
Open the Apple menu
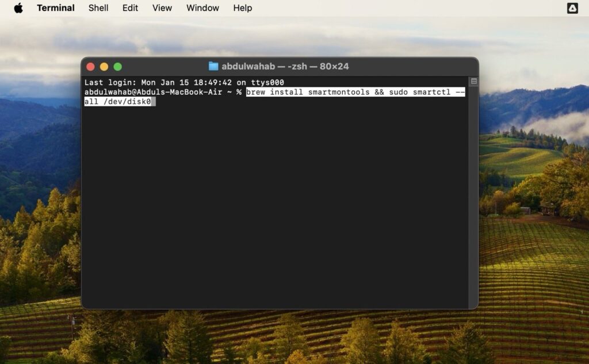(x=17, y=8)
